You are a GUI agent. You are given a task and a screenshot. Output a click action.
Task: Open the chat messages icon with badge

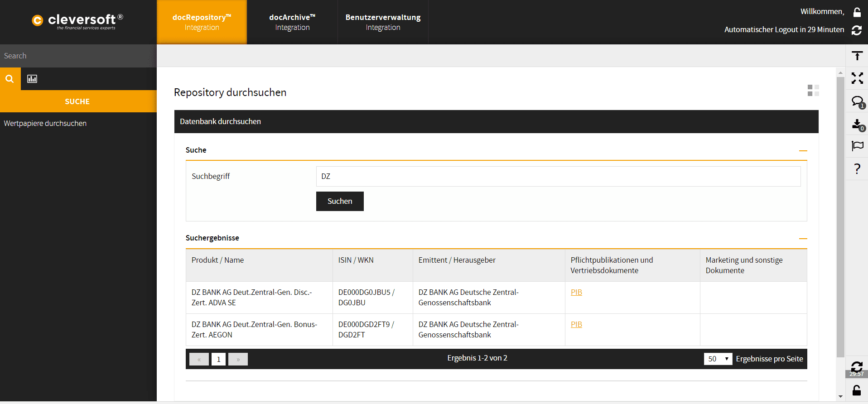858,102
